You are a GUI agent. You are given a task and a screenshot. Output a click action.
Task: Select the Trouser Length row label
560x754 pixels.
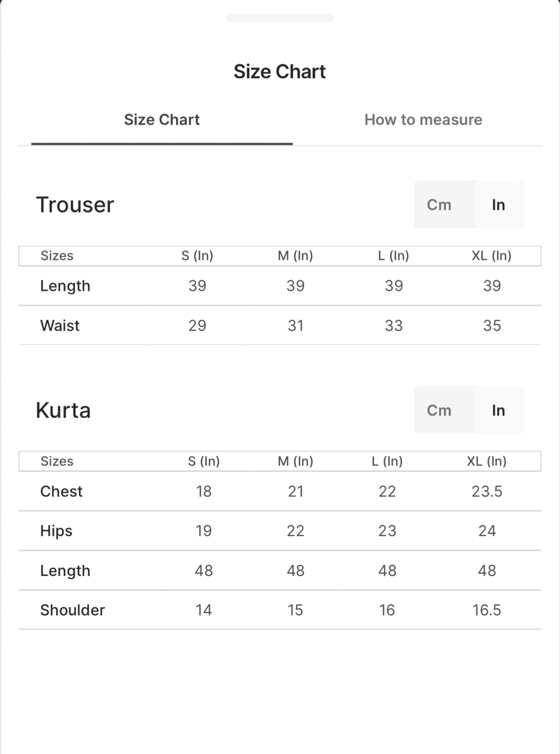click(65, 287)
